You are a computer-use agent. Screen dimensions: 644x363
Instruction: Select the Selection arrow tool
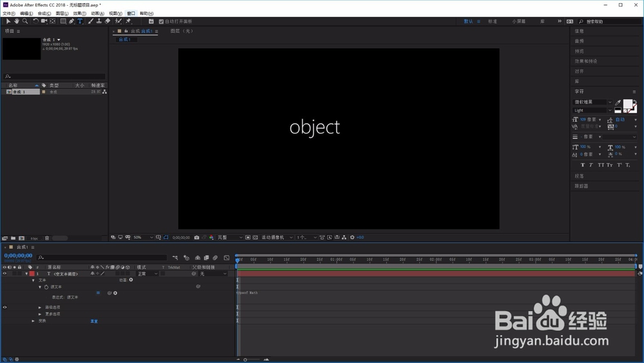pyautogui.click(x=8, y=21)
